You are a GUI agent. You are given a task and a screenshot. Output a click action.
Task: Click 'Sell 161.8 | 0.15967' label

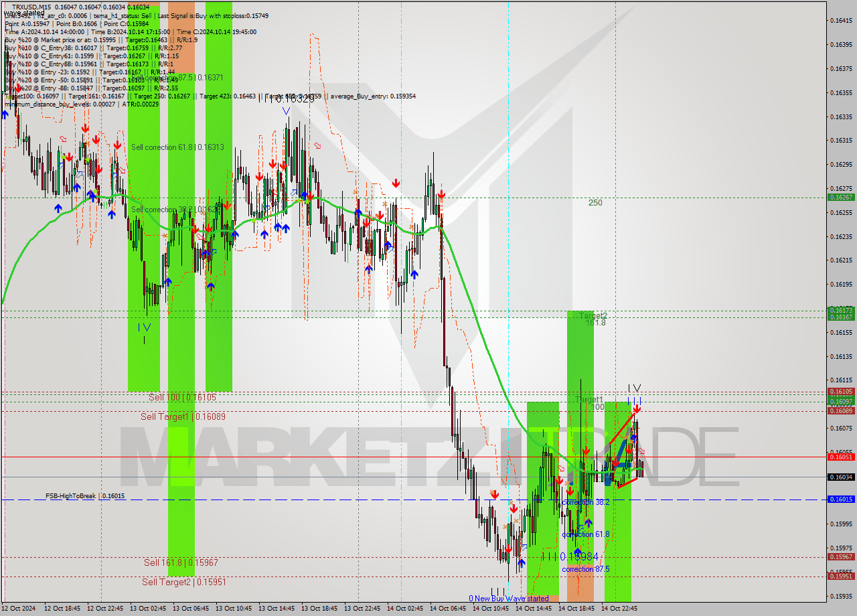tap(181, 562)
